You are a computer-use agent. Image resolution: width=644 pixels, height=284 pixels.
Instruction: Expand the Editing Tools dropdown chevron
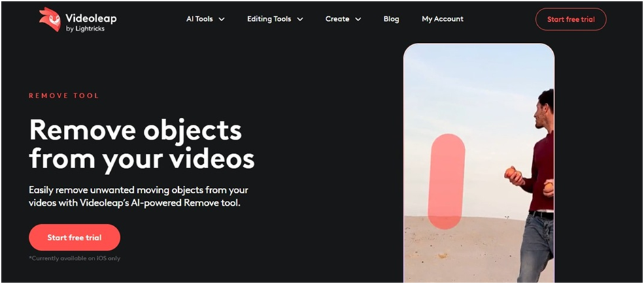click(300, 19)
